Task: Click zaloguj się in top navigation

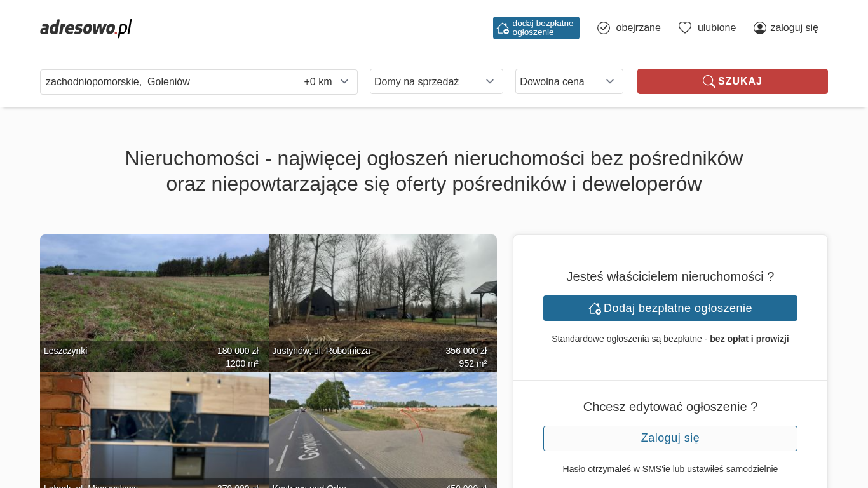Action: (794, 28)
